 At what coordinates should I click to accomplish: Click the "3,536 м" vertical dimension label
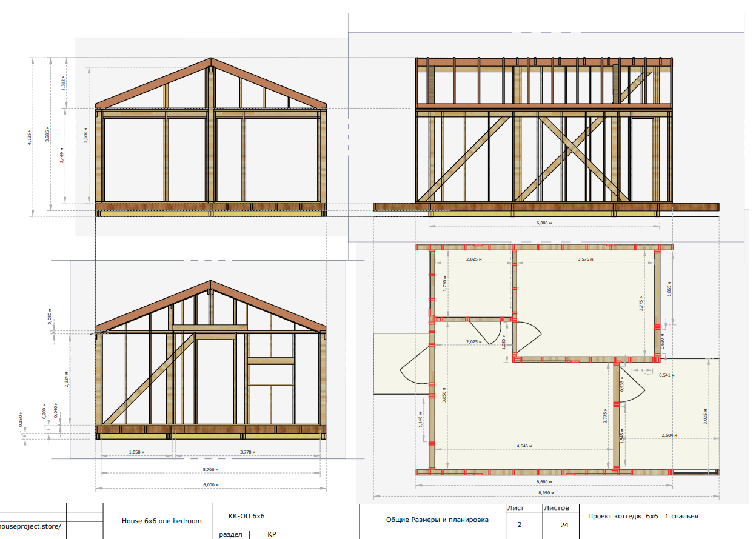[85, 136]
